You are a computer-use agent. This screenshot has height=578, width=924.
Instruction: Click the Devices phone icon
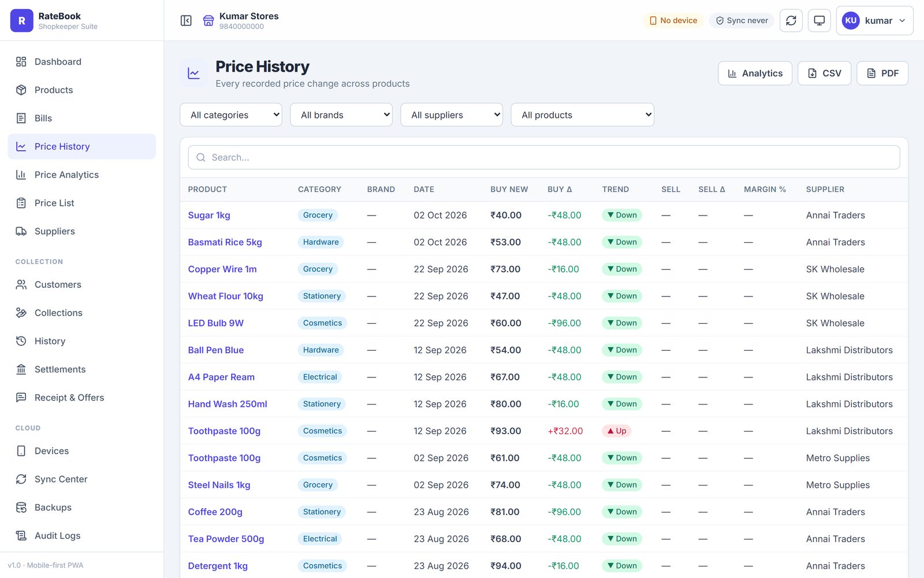21,451
